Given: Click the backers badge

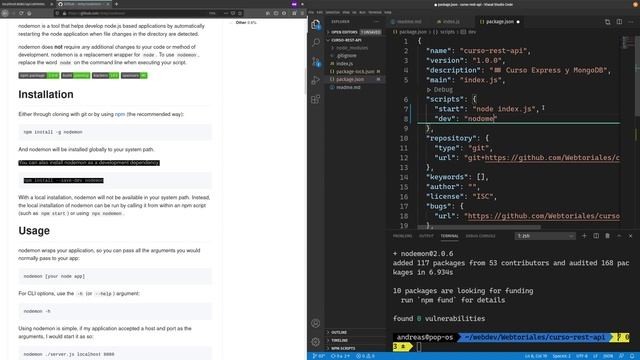Looking at the screenshot, I should [105, 76].
